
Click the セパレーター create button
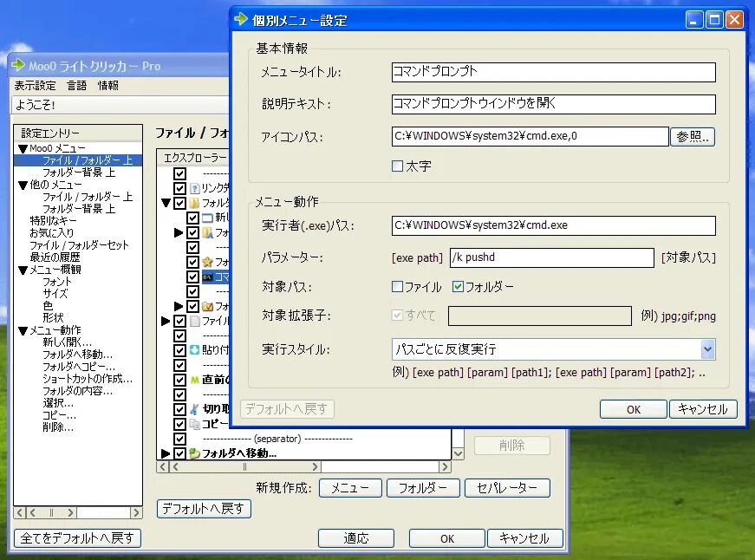[x=507, y=488]
